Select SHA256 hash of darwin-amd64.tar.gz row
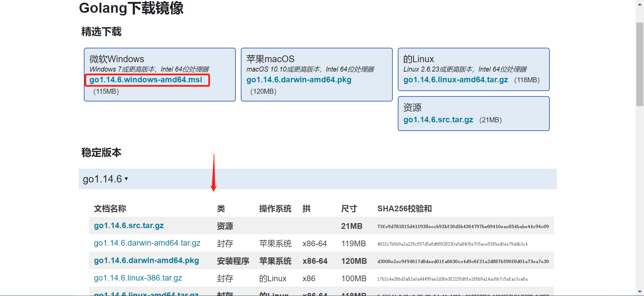644x296 pixels. [452, 244]
